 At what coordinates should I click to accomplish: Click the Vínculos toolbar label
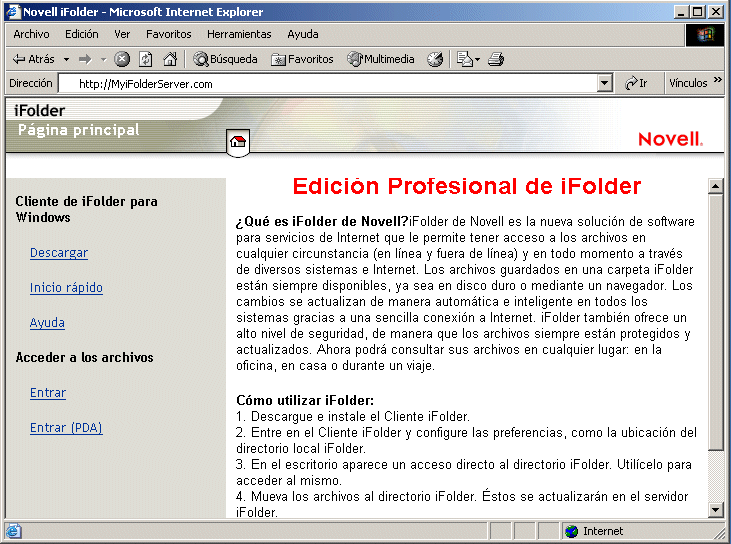(688, 83)
